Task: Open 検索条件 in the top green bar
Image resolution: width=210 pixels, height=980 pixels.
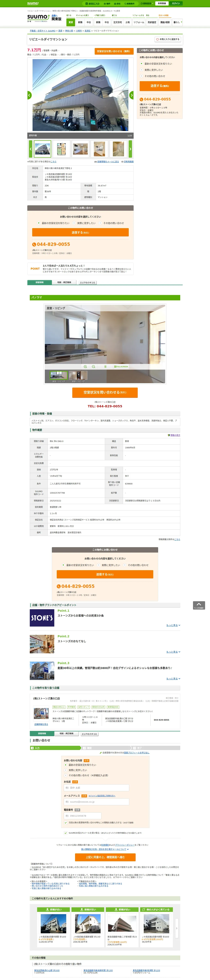Action: (130, 3)
